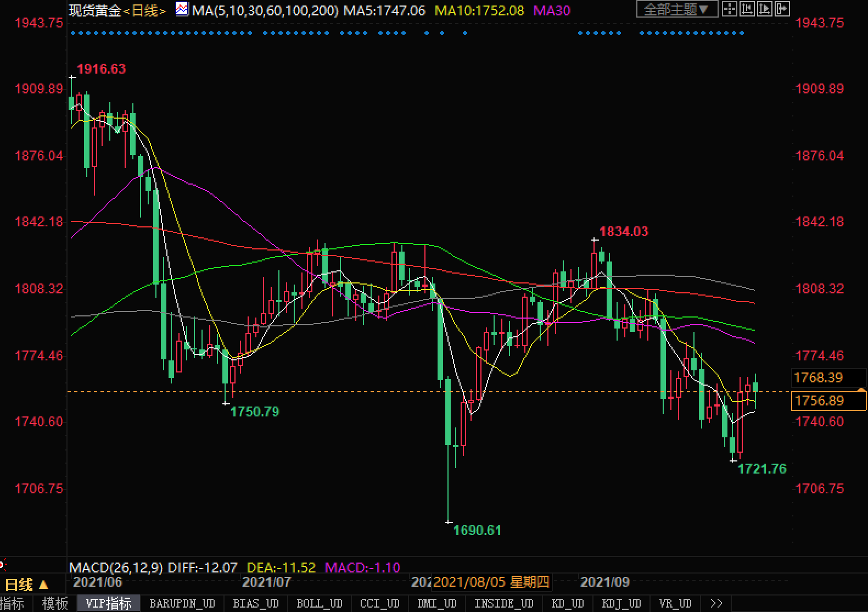Image resolution: width=868 pixels, height=612 pixels.
Task: Click the MA30 purple legend label
Action: (552, 10)
